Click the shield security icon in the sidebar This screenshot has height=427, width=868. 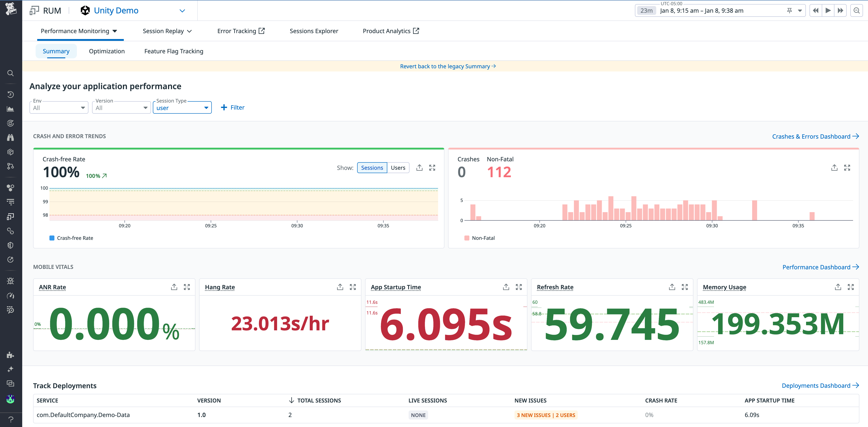tap(10, 245)
